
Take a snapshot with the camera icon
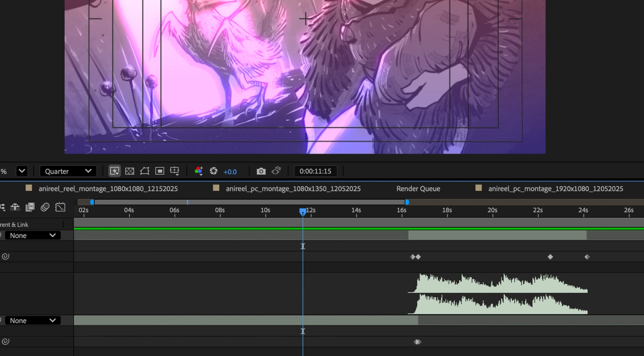click(261, 171)
